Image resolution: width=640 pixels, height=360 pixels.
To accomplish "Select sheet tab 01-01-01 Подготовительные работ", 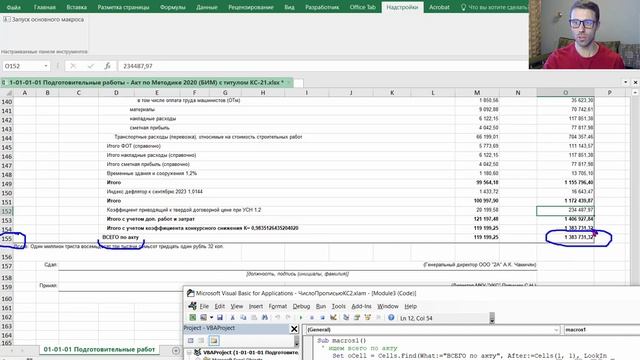I will 99,349.
